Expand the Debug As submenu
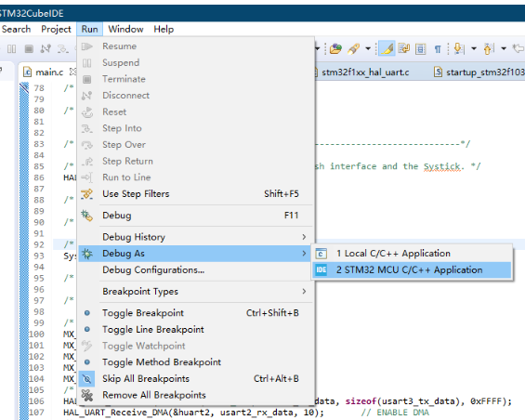This screenshot has height=420, width=525. 195,254
